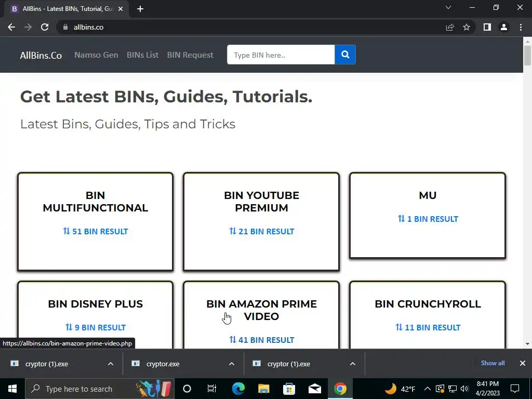Image resolution: width=532 pixels, height=399 pixels.
Task: Reload the allbins.co page
Action: pyautogui.click(x=45, y=27)
